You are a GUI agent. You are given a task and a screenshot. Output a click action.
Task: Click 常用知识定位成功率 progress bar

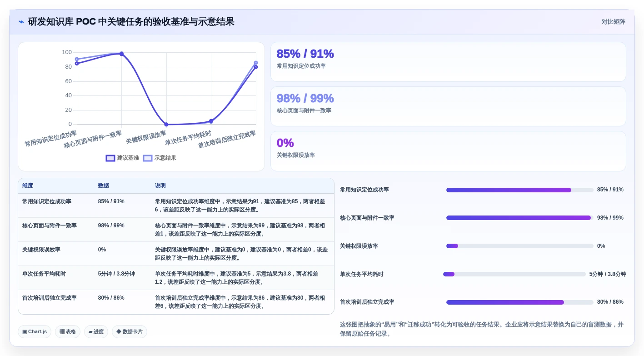click(x=520, y=190)
